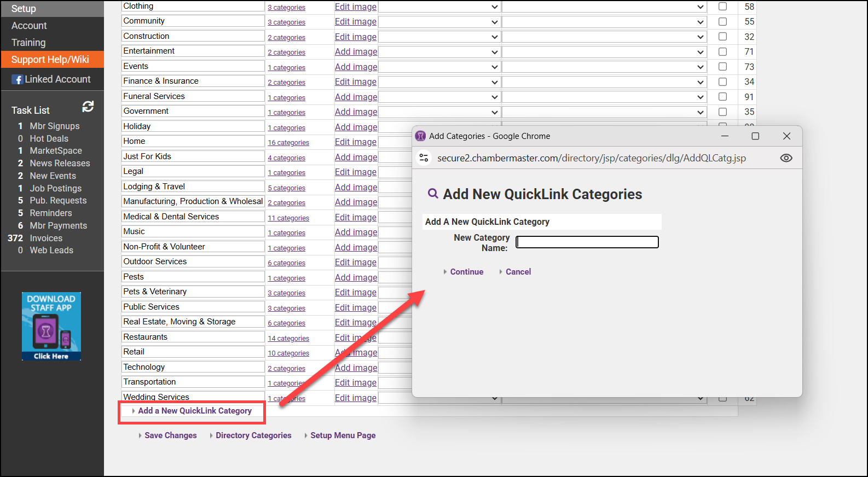The height and width of the screenshot is (477, 868).
Task: Refresh the Task List with the reload icon
Action: pos(88,107)
